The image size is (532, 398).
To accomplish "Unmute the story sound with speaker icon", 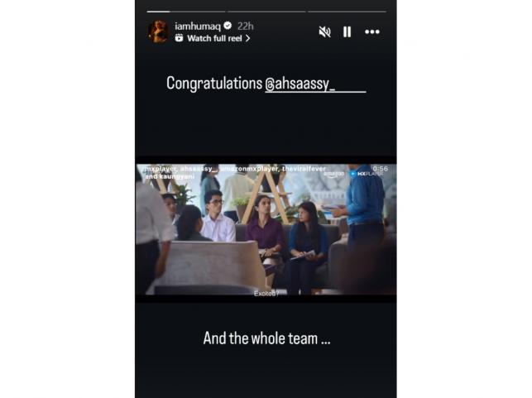I will (324, 32).
